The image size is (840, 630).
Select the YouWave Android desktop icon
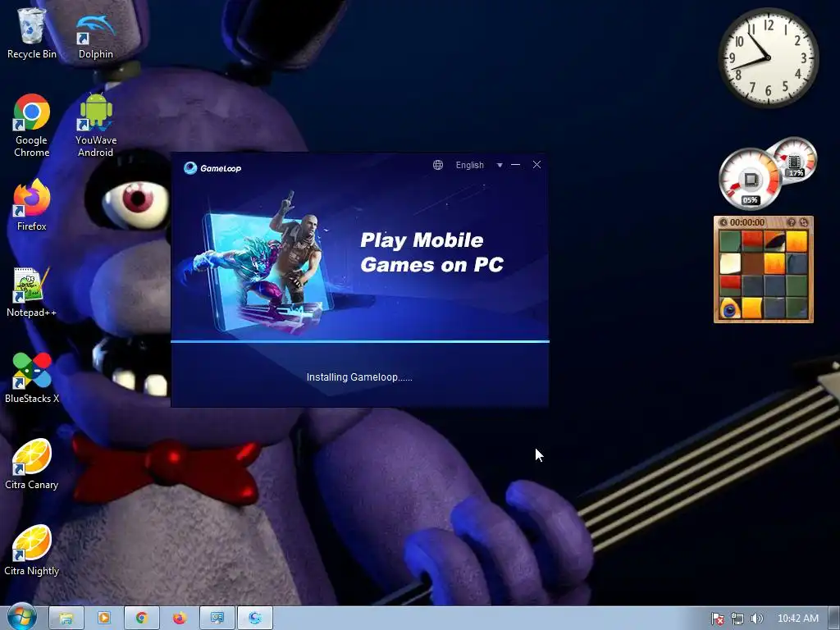(x=96, y=126)
